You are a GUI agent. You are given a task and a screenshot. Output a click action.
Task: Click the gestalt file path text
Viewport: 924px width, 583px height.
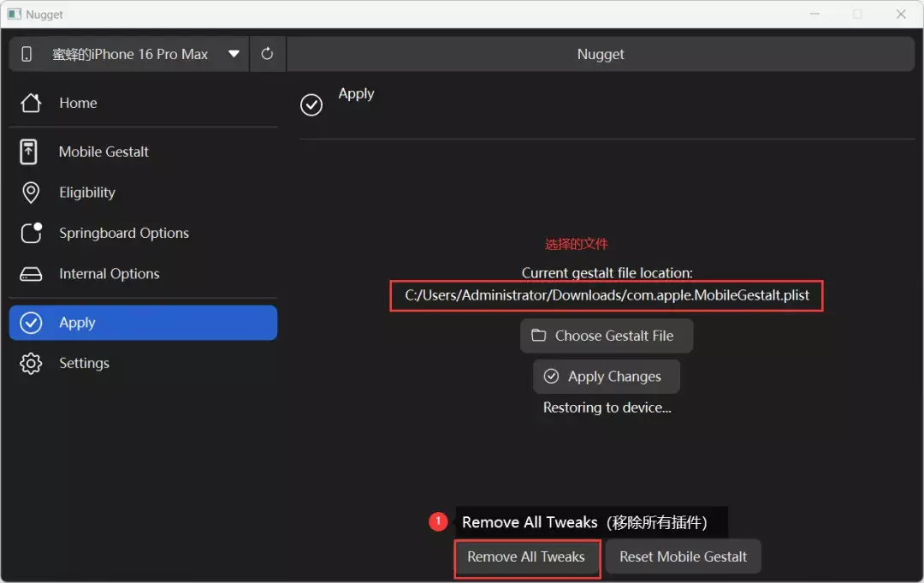click(x=607, y=295)
